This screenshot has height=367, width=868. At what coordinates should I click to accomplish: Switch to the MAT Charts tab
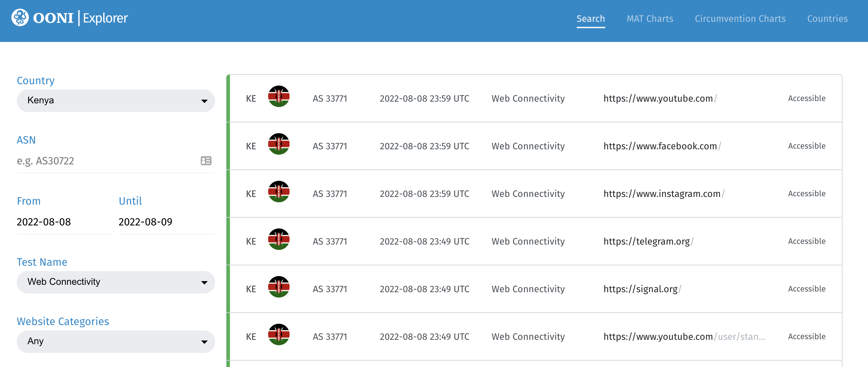pyautogui.click(x=649, y=18)
